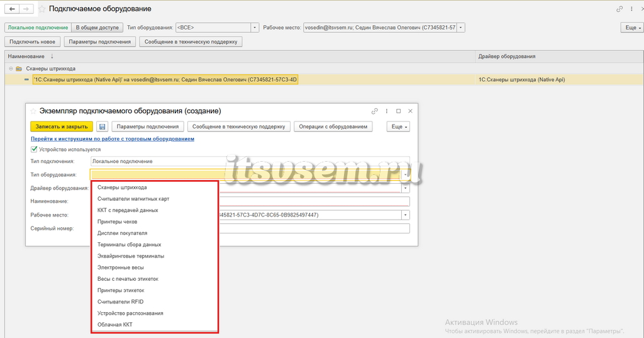
Task: Pick Терминалы сбора данных option
Action: (x=155, y=245)
